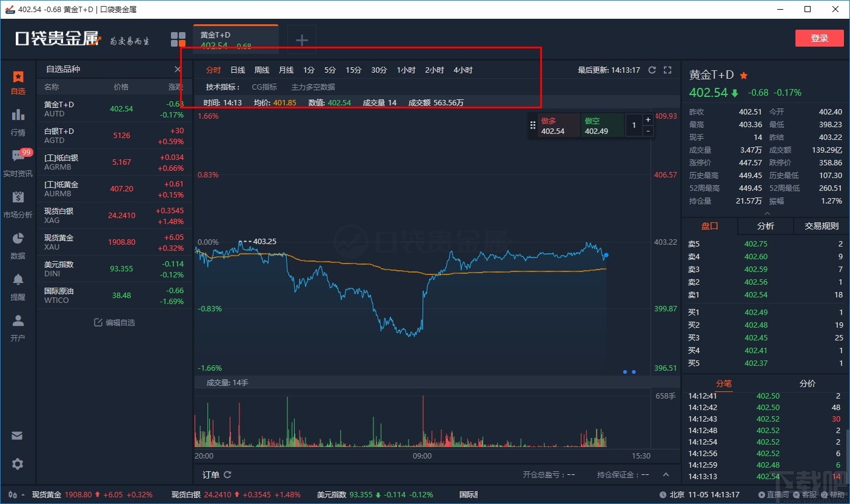This screenshot has width=850, height=504.
Task: Expand the chart to fullscreen
Action: tap(668, 70)
